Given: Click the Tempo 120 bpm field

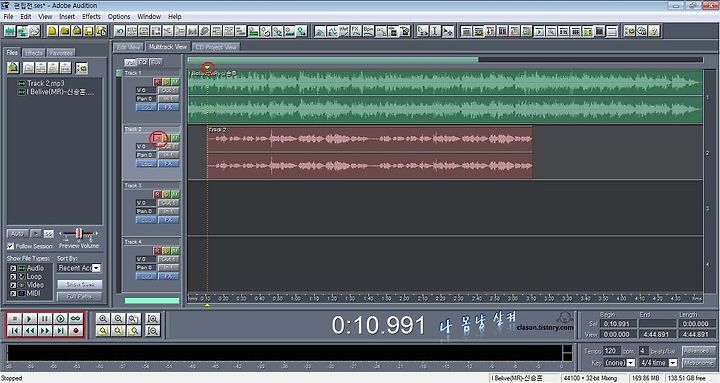Looking at the screenshot, I should coord(611,351).
